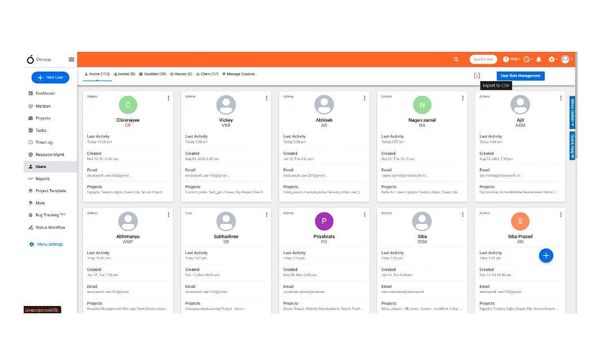Open the settings gear dropdown in the header
Screen dimensions: 600x364
click(553, 59)
